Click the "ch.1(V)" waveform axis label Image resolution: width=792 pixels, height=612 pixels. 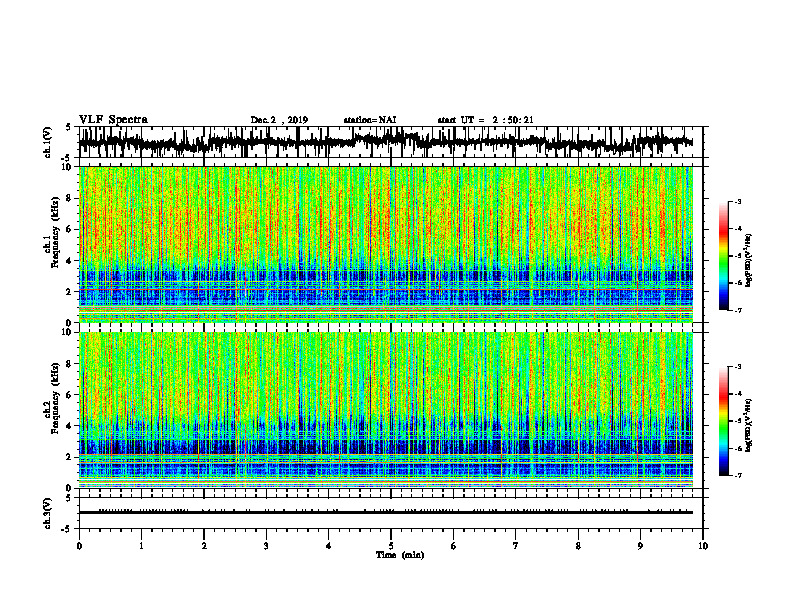(48, 142)
